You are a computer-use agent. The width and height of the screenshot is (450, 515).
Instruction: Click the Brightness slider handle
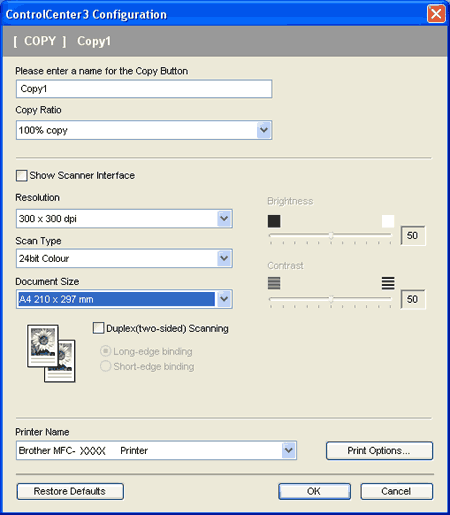tap(331, 235)
